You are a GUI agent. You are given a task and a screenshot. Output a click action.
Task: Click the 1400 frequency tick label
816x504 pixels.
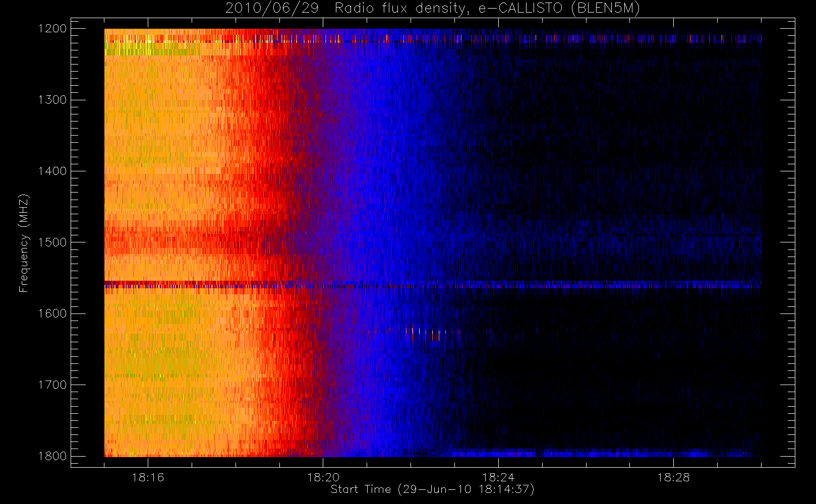pos(52,171)
